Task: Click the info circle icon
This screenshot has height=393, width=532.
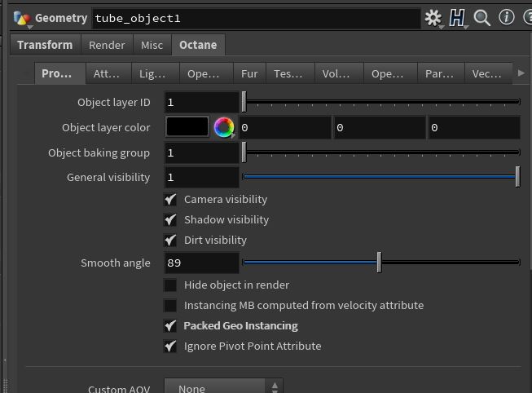Action: 507,17
